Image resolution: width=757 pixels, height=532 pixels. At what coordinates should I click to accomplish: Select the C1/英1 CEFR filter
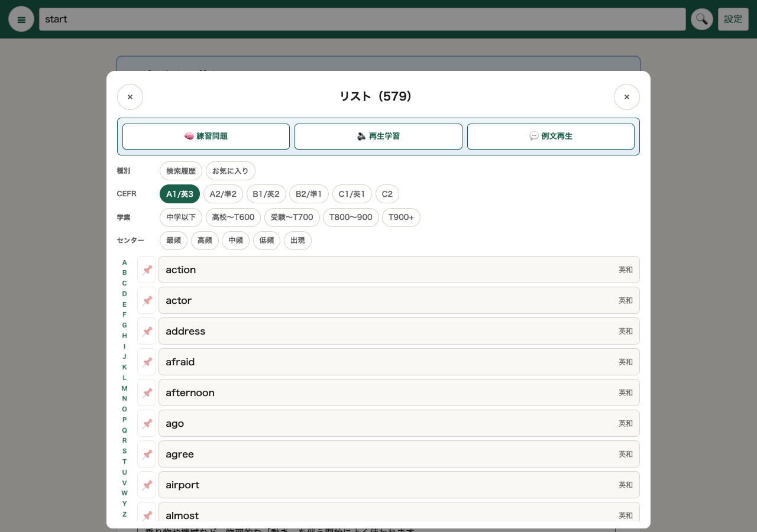[352, 194]
